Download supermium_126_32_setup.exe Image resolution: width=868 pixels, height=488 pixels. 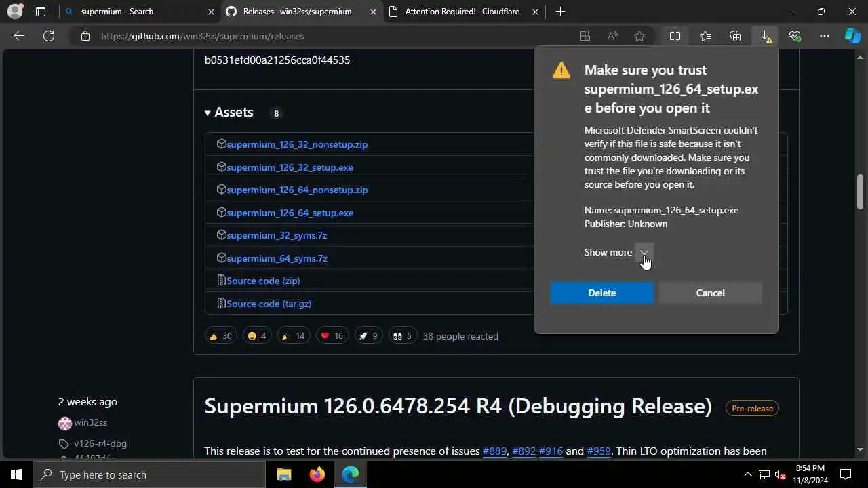click(290, 167)
